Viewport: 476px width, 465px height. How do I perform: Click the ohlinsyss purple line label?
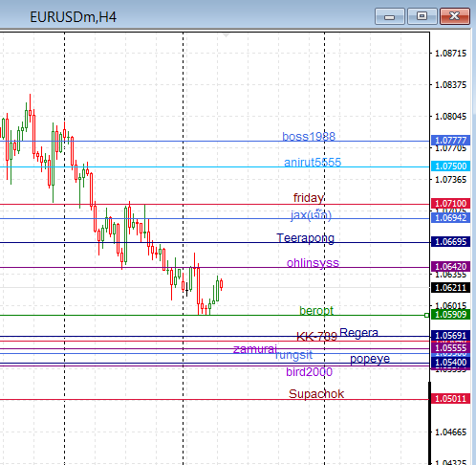click(x=313, y=263)
